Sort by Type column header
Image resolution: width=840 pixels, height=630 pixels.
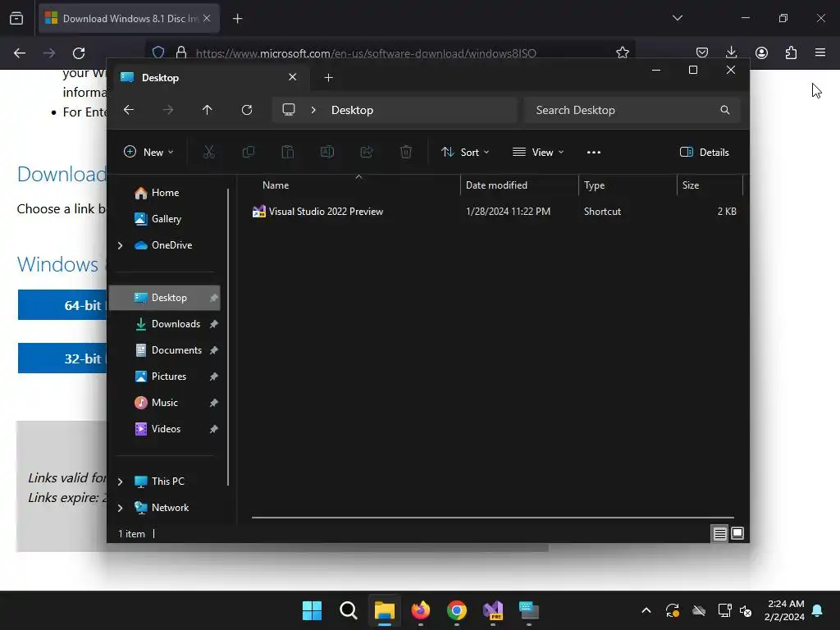coord(628,185)
